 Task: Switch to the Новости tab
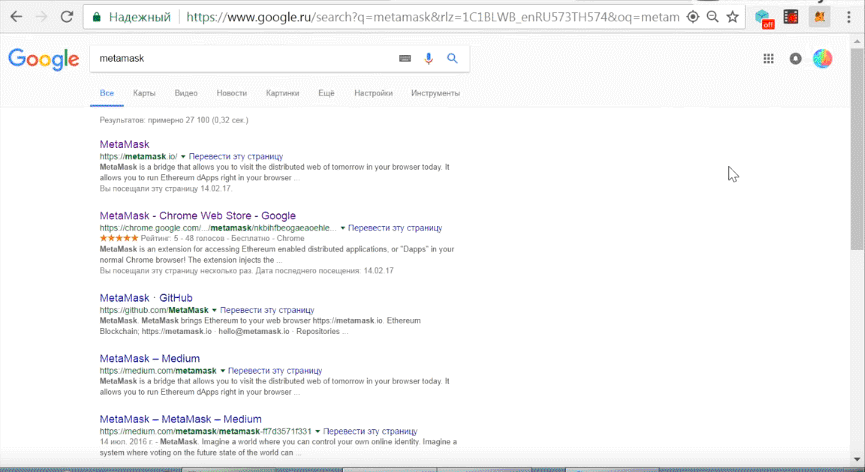tap(232, 93)
